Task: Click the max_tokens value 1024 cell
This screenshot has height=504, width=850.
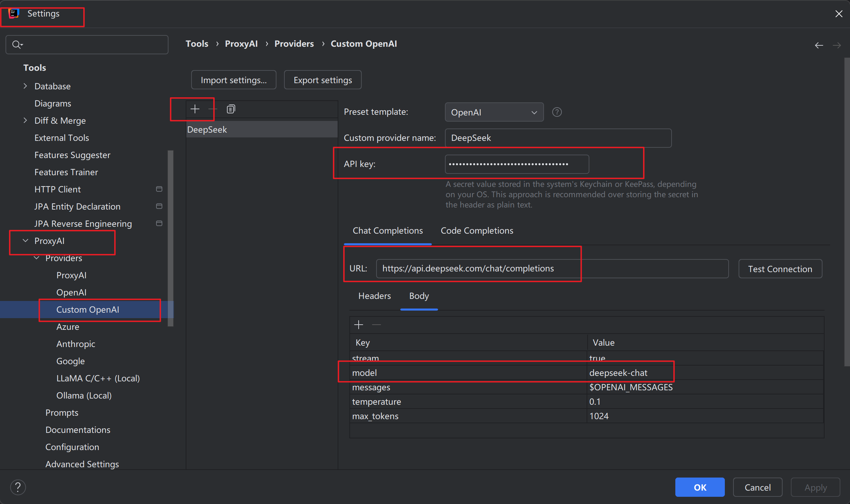Action: tap(705, 416)
